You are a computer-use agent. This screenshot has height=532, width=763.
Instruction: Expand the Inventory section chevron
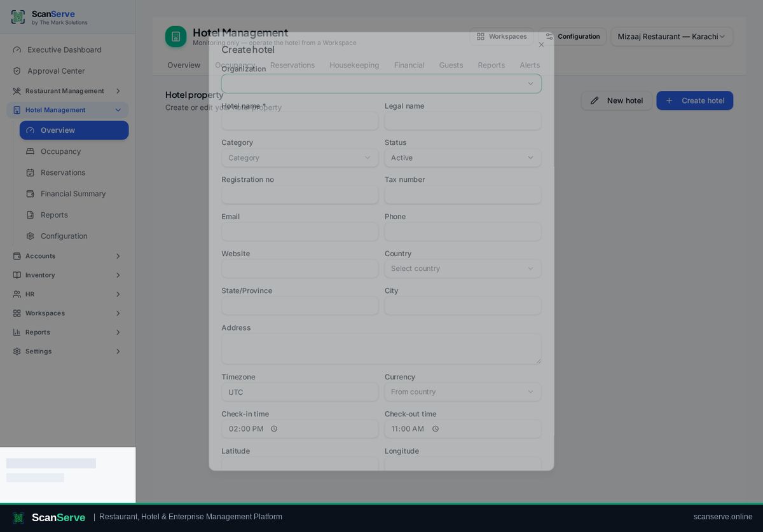118,275
